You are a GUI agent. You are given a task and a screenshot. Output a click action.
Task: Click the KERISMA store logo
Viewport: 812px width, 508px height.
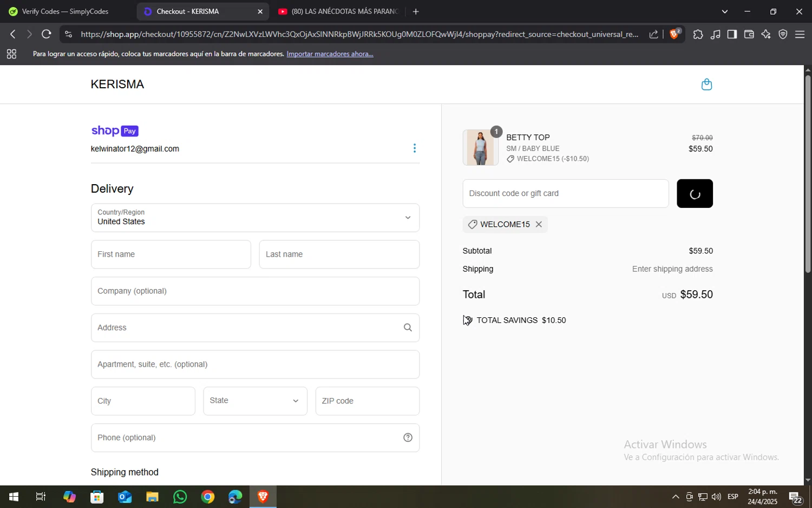point(117,84)
